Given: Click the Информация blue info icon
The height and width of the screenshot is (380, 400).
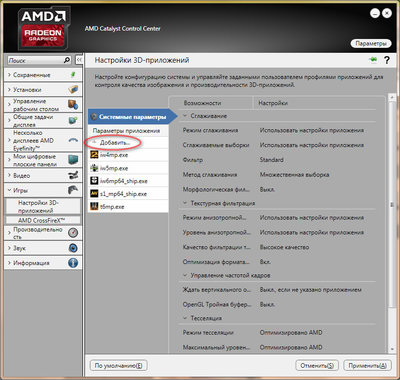Looking at the screenshot, I should 73,263.
